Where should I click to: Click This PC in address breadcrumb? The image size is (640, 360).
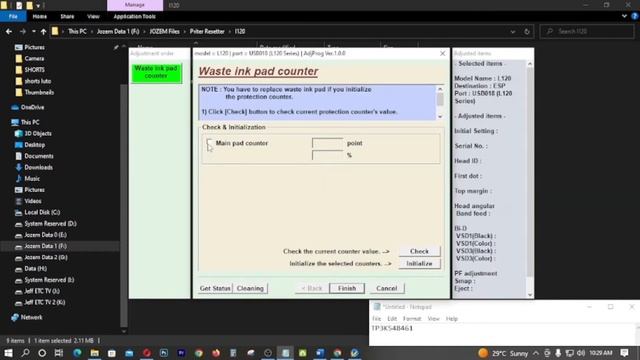pos(77,31)
